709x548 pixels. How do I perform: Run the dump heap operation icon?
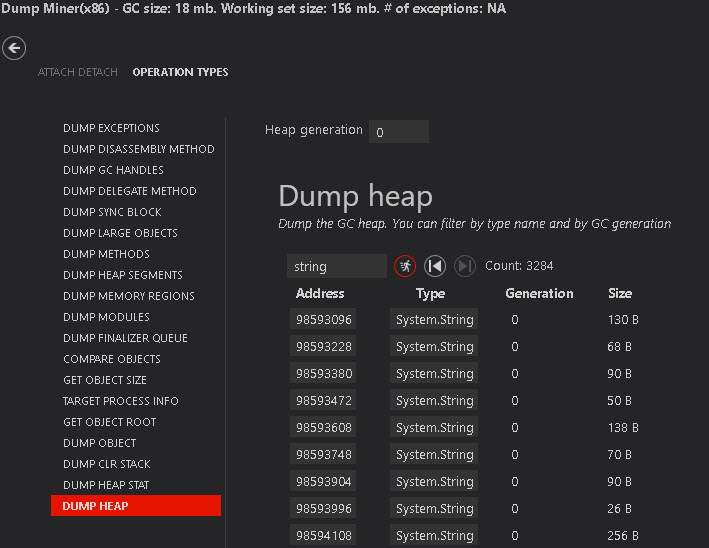(x=405, y=266)
